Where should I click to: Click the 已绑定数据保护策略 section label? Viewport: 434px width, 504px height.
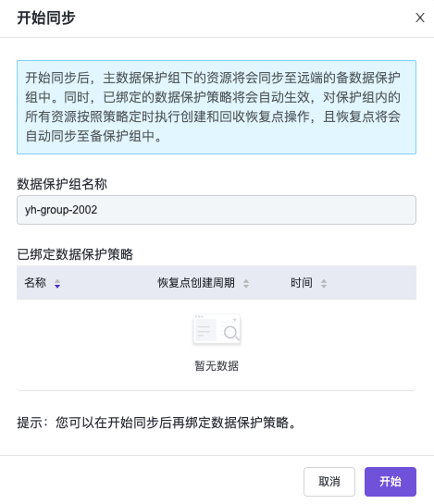click(x=75, y=254)
